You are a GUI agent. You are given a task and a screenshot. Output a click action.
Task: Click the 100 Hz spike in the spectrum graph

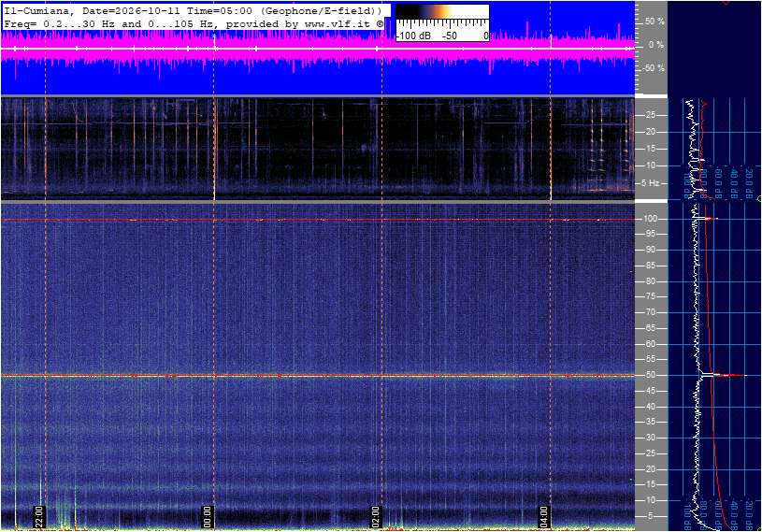click(706, 219)
